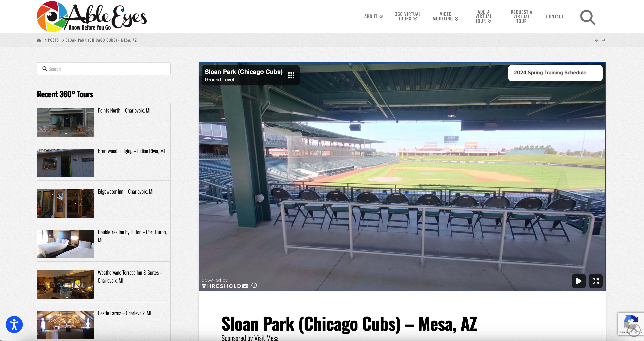Image resolution: width=644 pixels, height=341 pixels.
Task: Click the Castle Farms hall thumbnail
Action: (x=66, y=325)
